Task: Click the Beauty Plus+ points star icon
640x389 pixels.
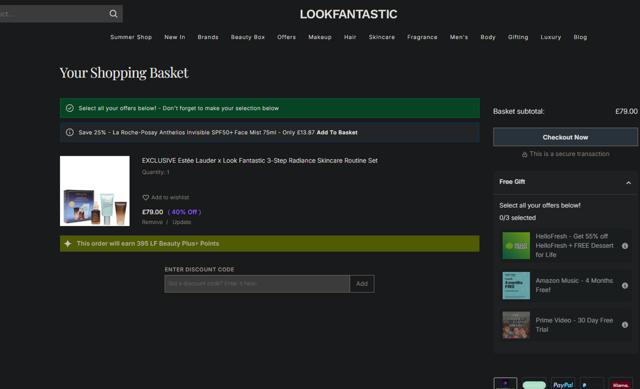Action: pos(68,243)
